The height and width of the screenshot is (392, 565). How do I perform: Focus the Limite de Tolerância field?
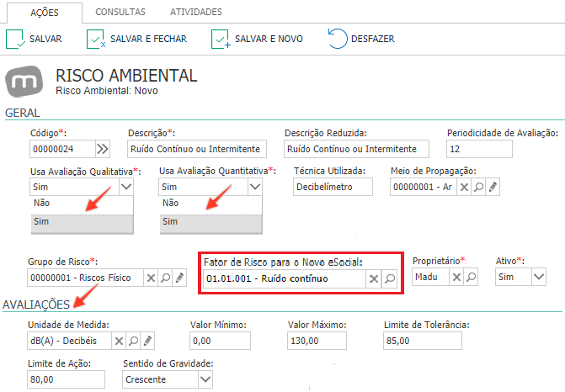(423, 341)
